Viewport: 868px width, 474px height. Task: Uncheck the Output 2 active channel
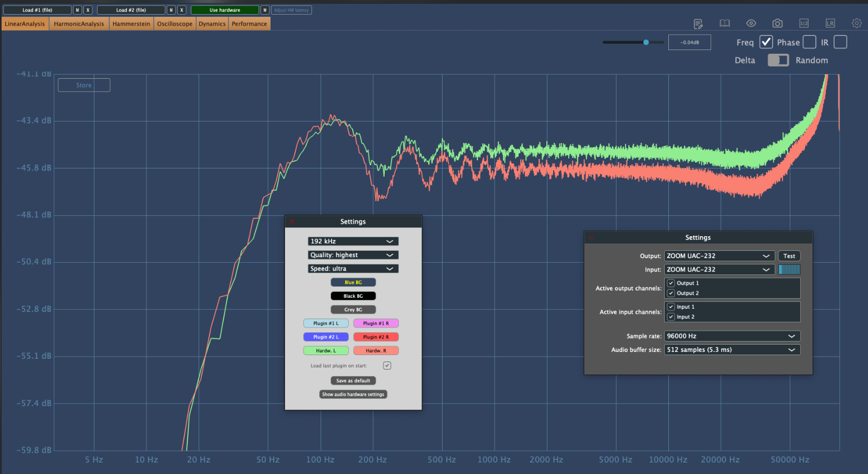[671, 293]
